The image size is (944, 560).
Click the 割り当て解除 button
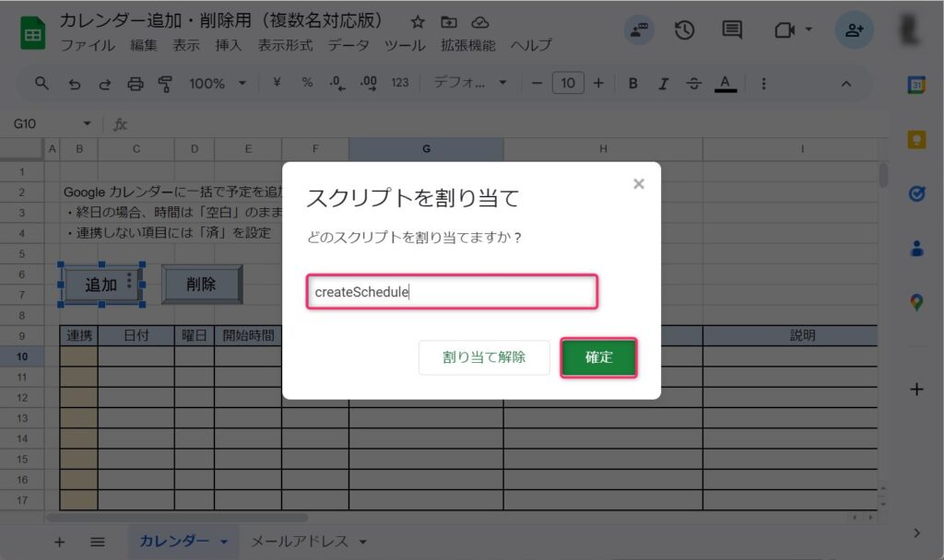click(x=484, y=357)
